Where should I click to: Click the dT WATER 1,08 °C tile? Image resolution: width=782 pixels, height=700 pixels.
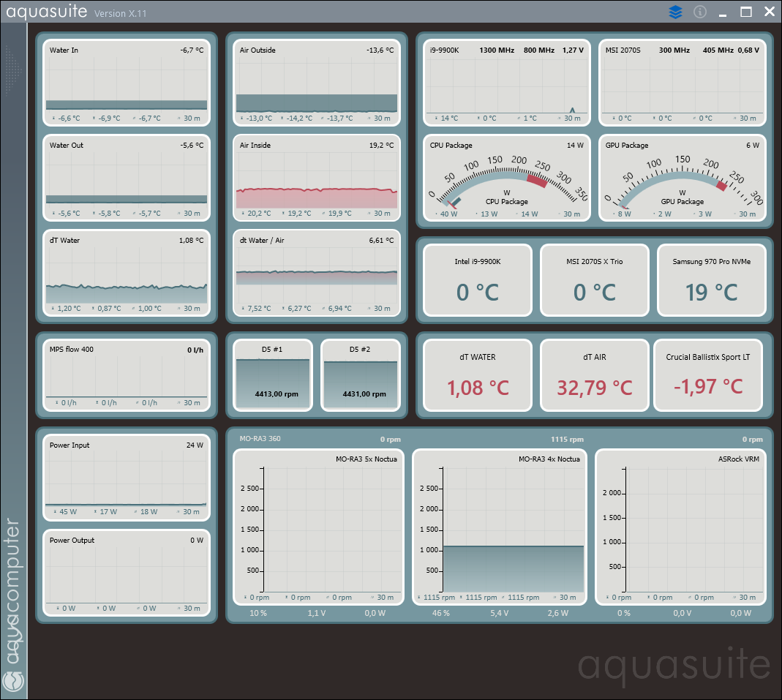pos(478,375)
